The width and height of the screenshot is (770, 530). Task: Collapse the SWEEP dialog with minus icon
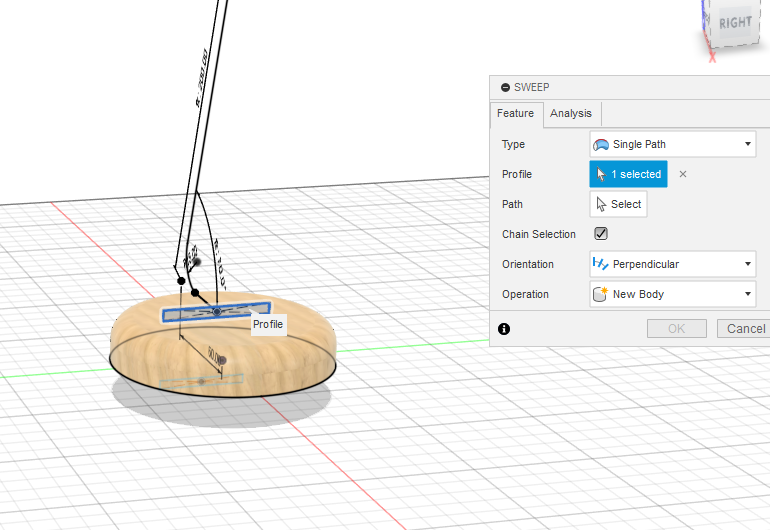click(505, 87)
